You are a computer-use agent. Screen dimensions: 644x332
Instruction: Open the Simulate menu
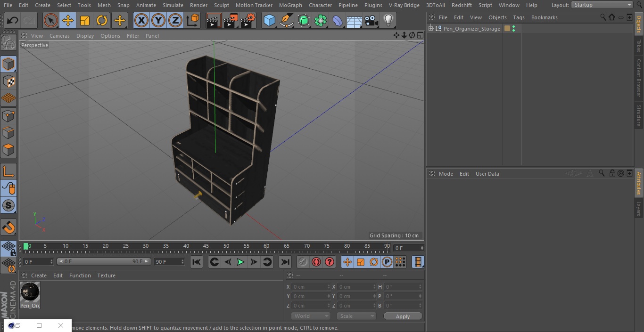pos(173,5)
